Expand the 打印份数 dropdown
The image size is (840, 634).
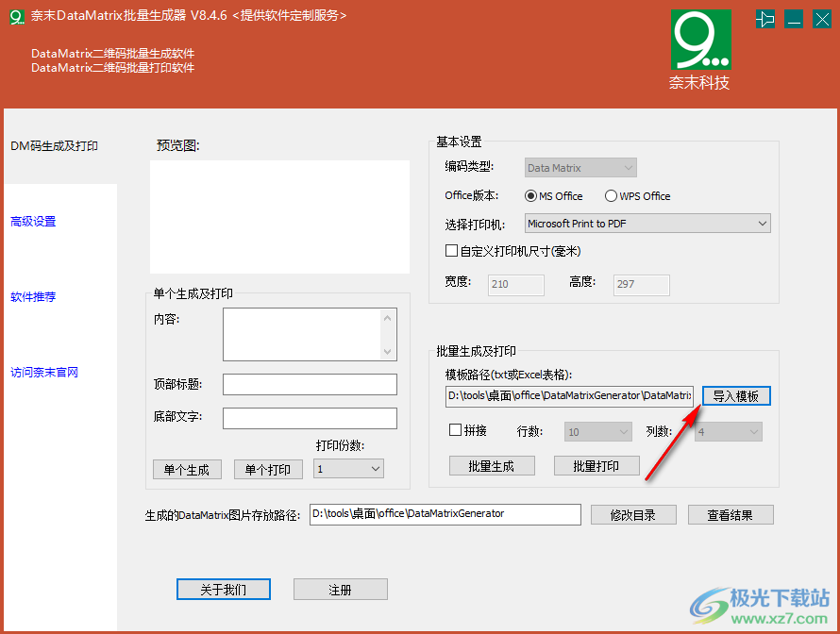[349, 469]
